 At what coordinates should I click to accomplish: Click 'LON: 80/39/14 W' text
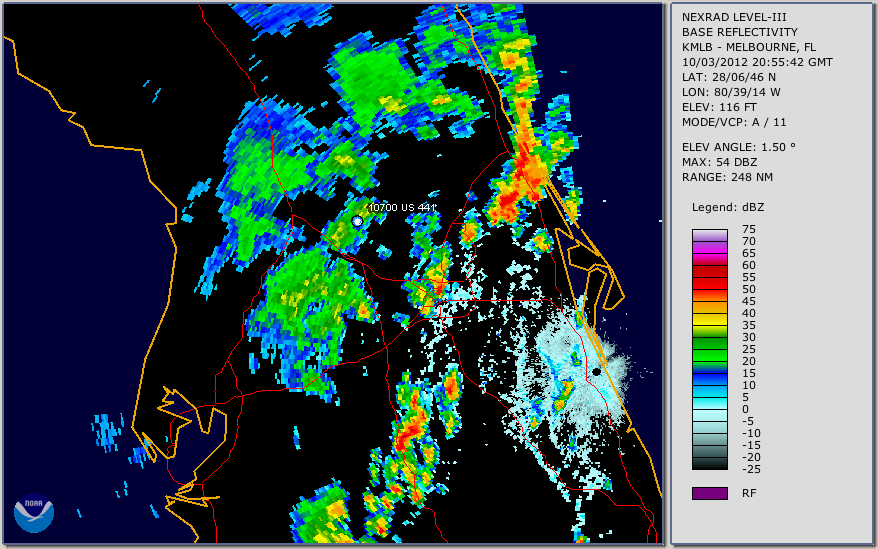[731, 92]
